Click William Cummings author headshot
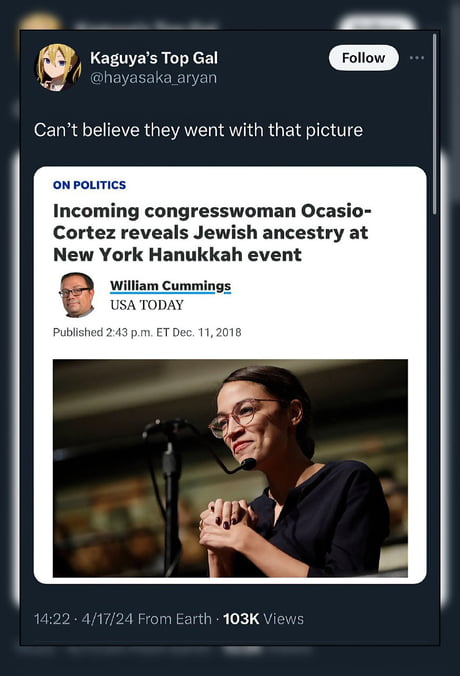This screenshot has width=460, height=676. coord(76,295)
